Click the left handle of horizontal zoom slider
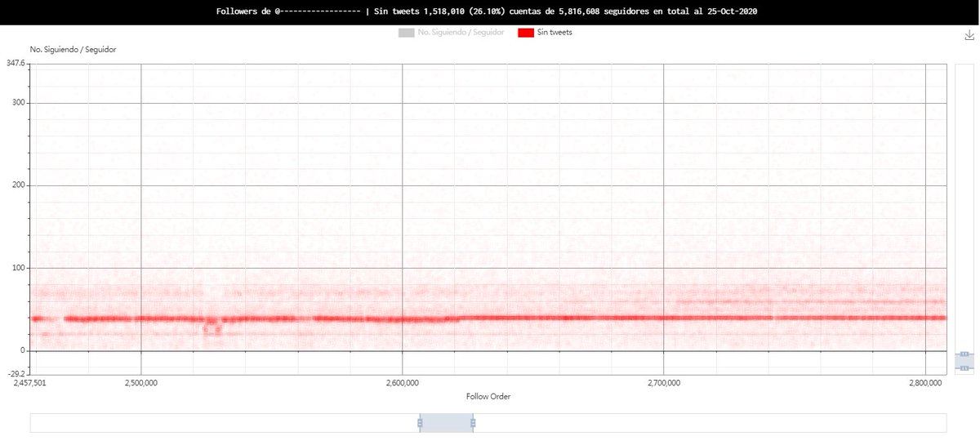 [420, 423]
